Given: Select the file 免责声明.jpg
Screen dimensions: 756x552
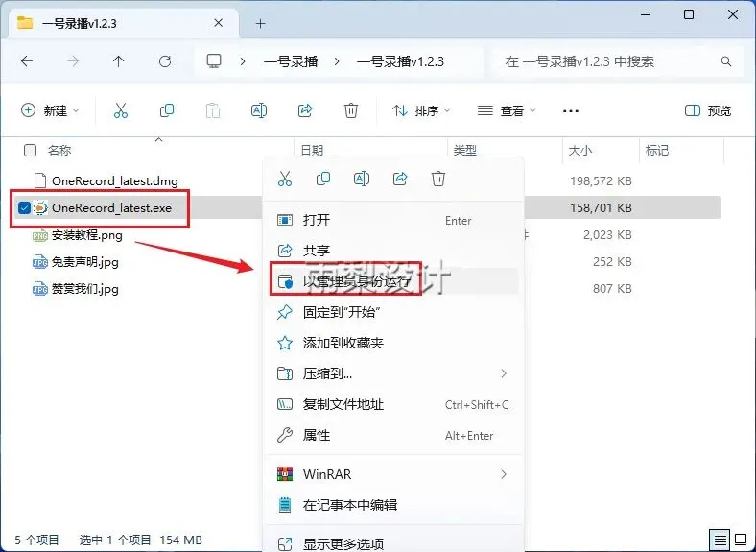Looking at the screenshot, I should click(x=84, y=262).
